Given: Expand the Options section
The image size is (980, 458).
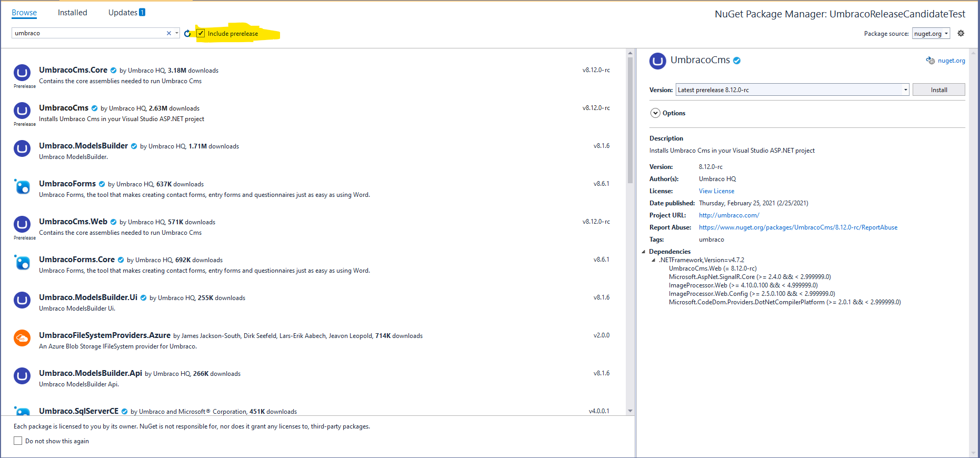Looking at the screenshot, I should [655, 113].
